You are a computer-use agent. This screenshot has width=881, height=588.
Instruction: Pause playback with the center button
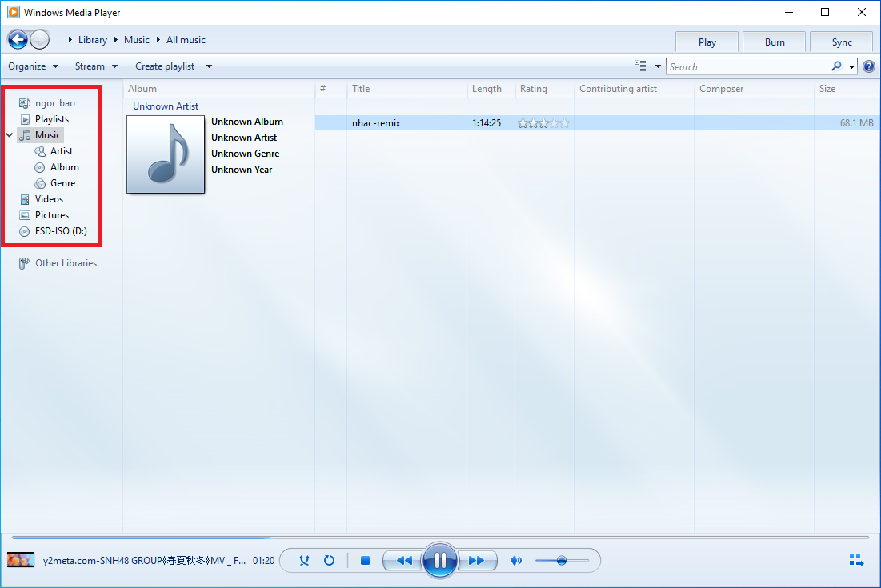[439, 560]
